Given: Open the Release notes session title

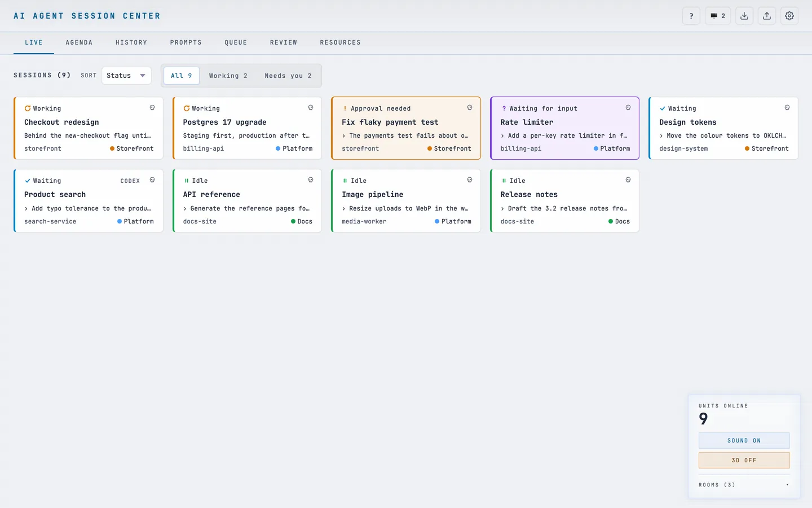Looking at the screenshot, I should point(529,194).
